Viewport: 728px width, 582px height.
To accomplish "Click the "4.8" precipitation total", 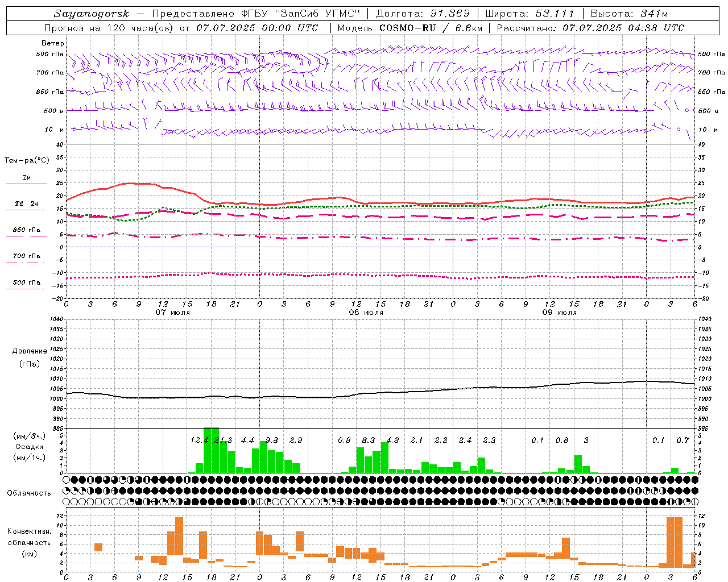I will pos(392,440).
